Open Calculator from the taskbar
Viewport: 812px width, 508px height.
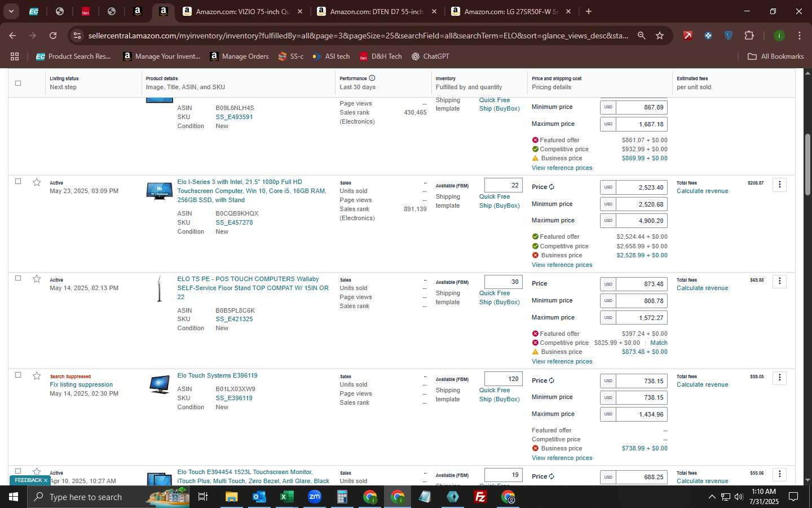(342, 497)
